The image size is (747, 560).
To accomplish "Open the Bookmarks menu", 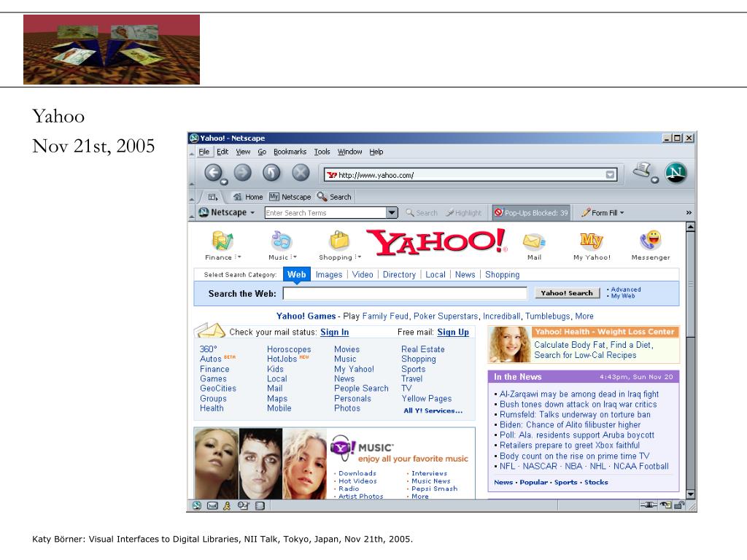I will point(290,152).
